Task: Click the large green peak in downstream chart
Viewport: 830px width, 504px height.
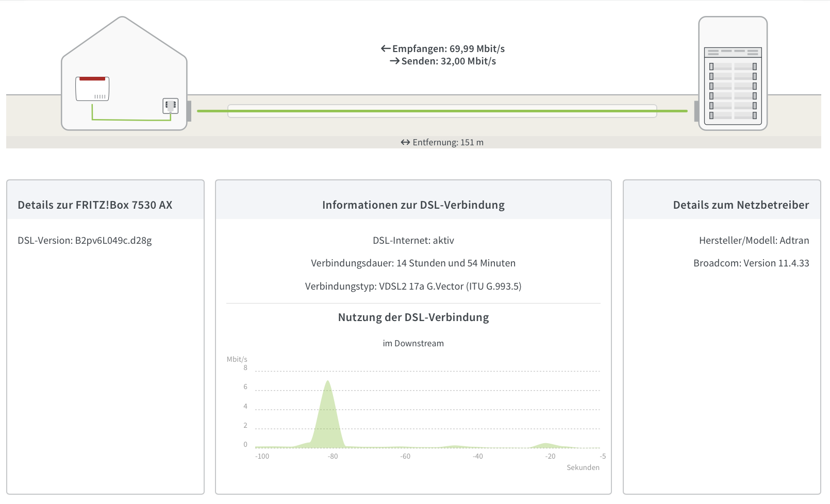Action: (328, 417)
